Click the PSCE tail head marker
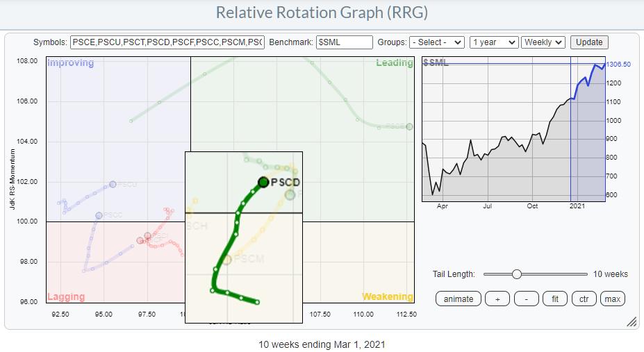 [409, 127]
